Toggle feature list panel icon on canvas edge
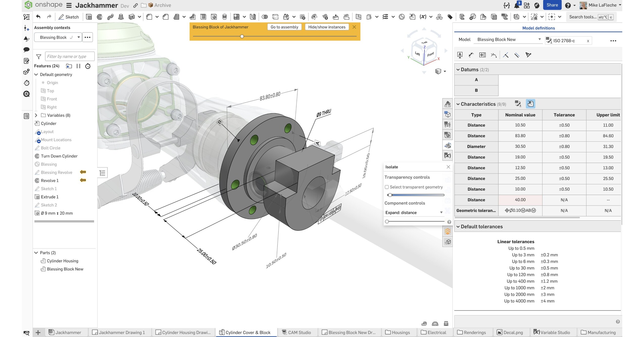The height and width of the screenshot is (337, 644). (x=102, y=173)
